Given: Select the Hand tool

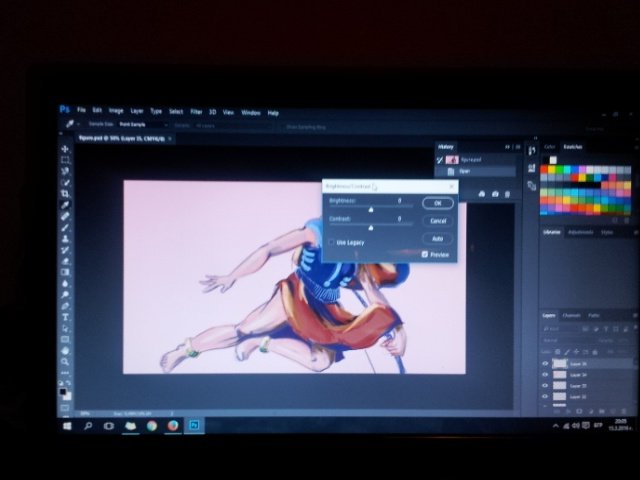Looking at the screenshot, I should pyautogui.click(x=65, y=351).
